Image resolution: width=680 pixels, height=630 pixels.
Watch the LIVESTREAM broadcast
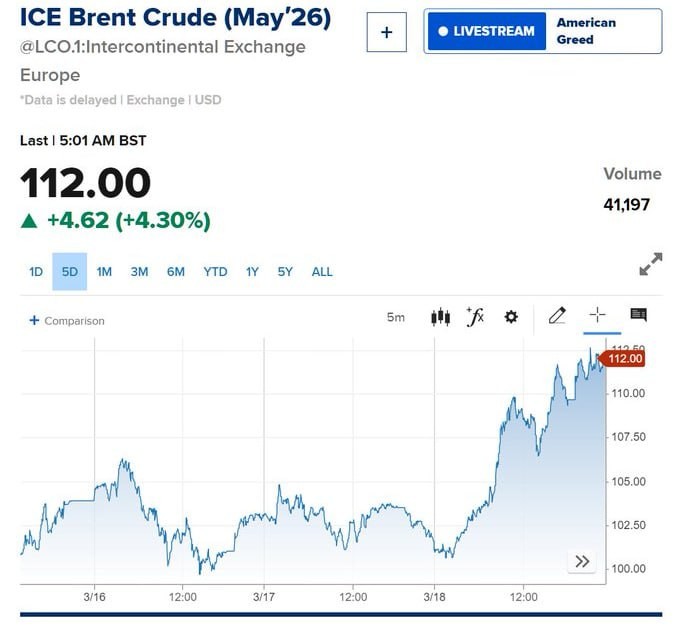click(486, 31)
